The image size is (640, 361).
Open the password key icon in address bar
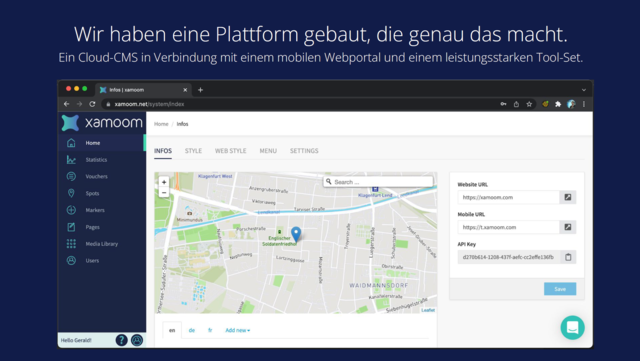[503, 104]
